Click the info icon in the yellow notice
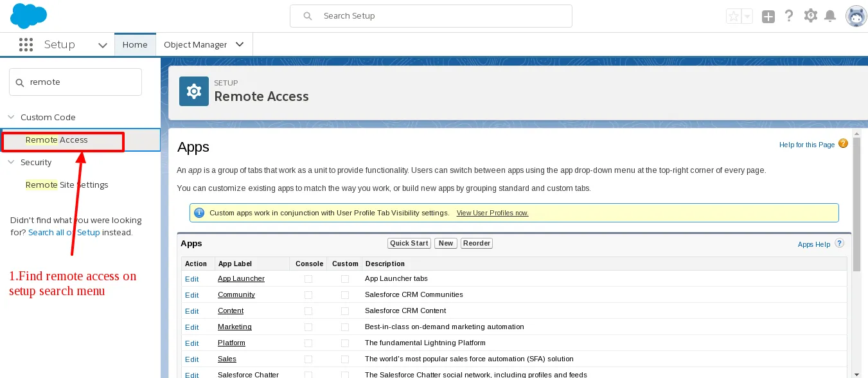 (199, 213)
